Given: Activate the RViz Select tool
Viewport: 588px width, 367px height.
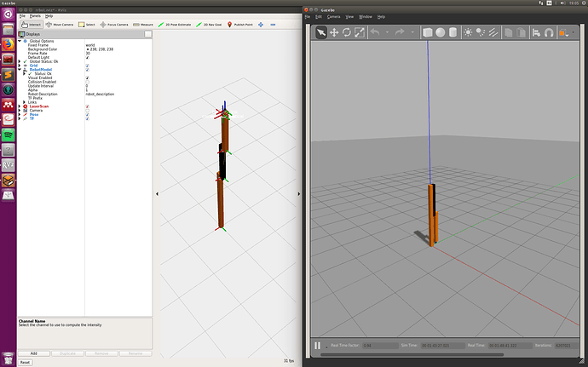Looking at the screenshot, I should click(87, 25).
